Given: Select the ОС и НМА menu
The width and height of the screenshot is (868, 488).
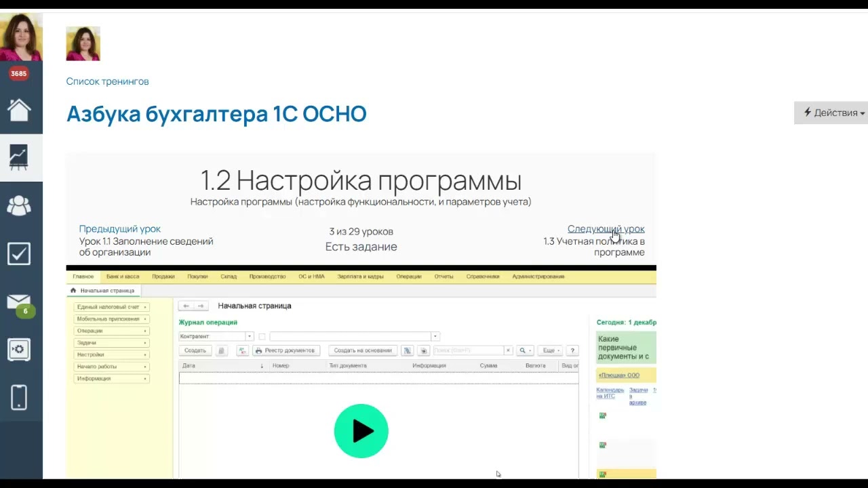Looking at the screenshot, I should (x=312, y=277).
